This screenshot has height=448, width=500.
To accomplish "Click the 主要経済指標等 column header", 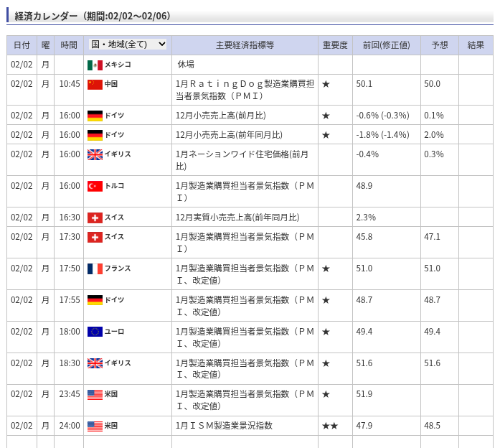I will click(245, 45).
